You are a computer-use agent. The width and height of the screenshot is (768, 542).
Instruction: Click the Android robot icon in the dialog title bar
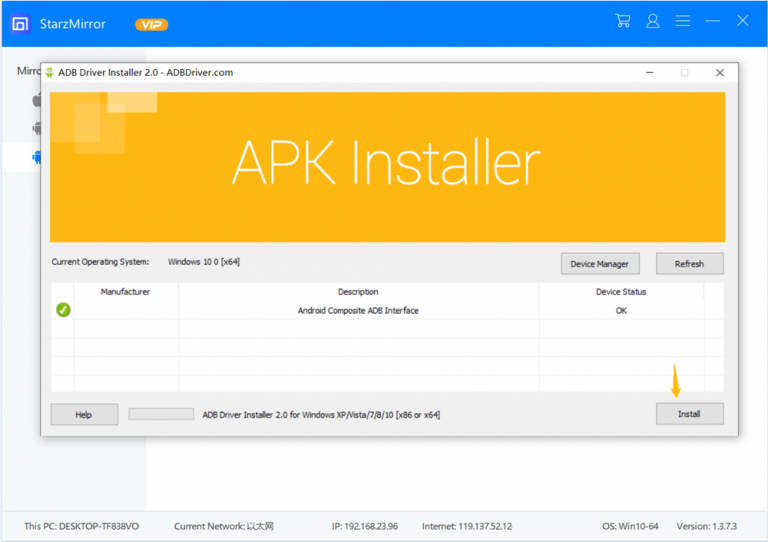[x=50, y=73]
